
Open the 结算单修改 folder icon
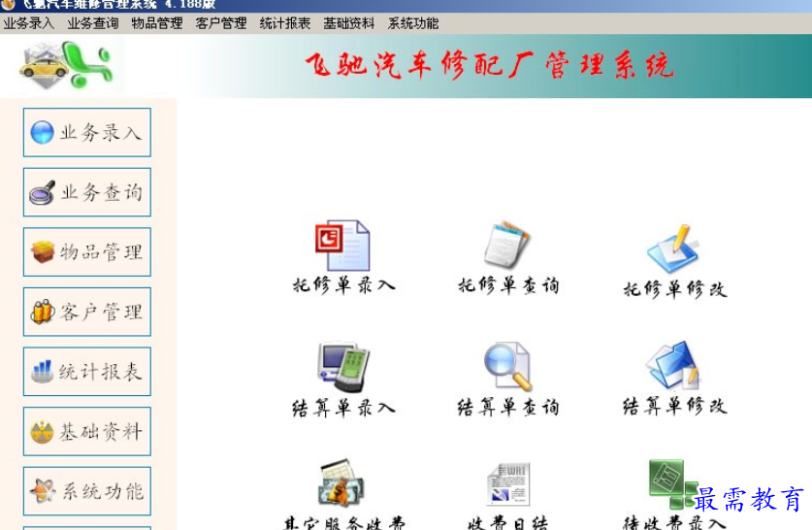click(672, 365)
